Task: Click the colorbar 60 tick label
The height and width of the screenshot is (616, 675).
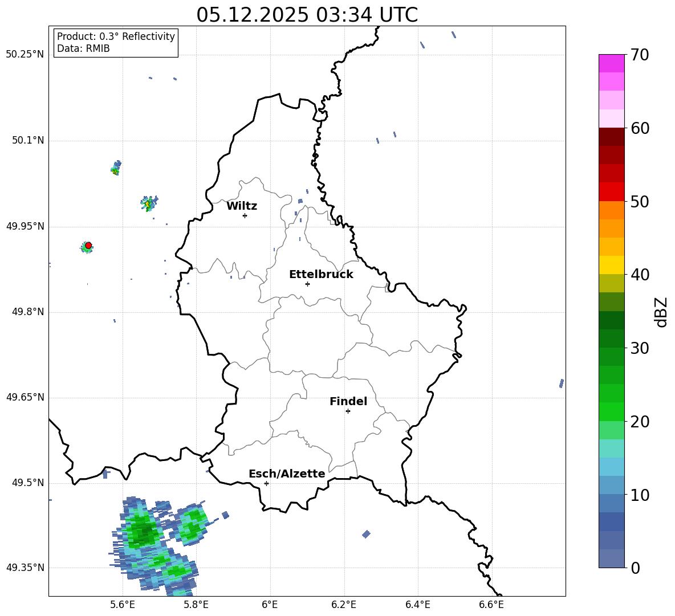Action: pos(640,128)
